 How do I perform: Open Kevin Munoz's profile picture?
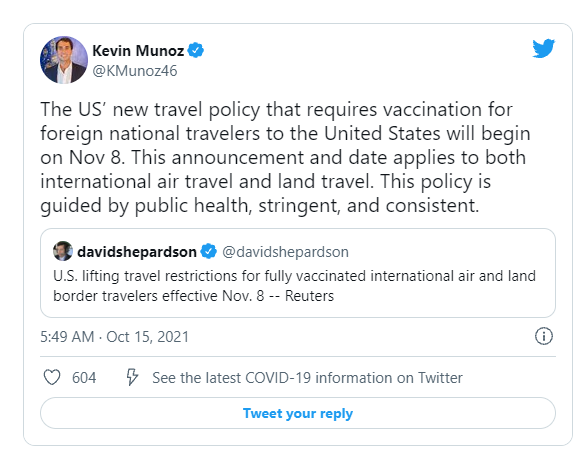point(64,60)
